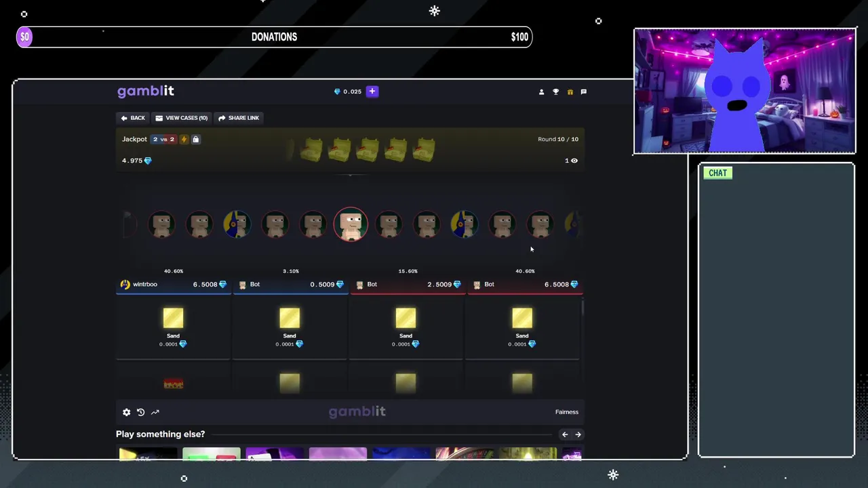Select the highlighted center avatar in spinner
This screenshot has width=868, height=488.
[351, 224]
